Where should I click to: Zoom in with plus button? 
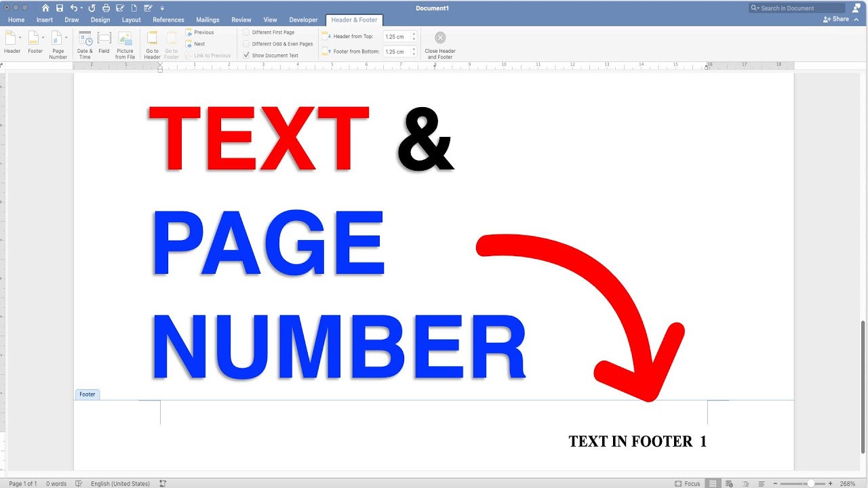tap(830, 483)
